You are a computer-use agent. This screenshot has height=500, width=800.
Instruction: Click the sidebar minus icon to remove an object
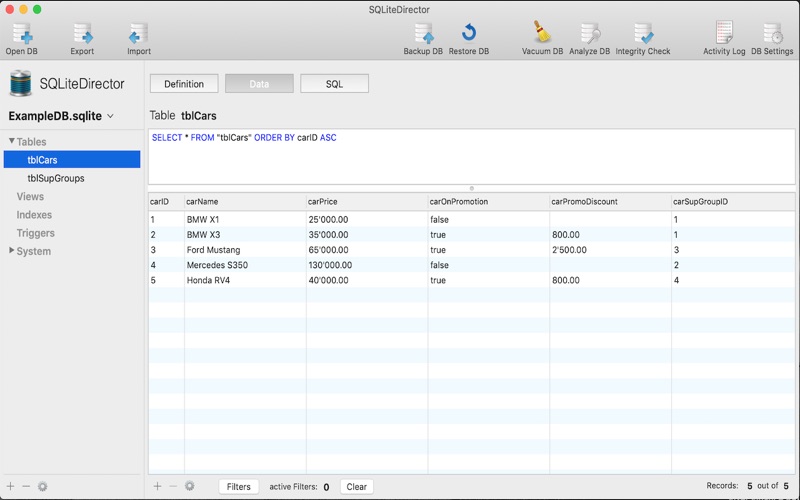[x=26, y=486]
